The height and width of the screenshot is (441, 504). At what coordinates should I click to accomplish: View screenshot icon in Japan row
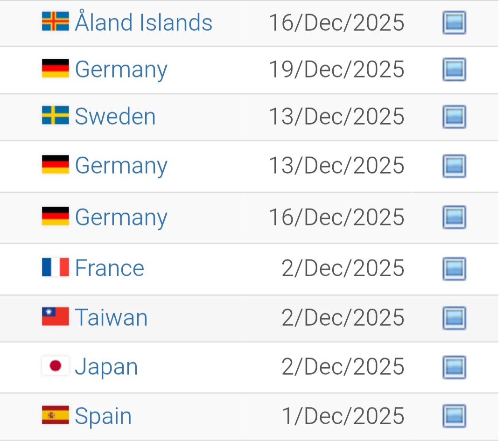pos(454,367)
